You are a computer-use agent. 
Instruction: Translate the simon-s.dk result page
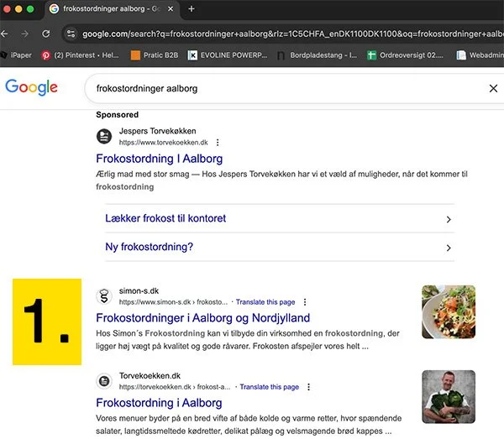point(265,302)
